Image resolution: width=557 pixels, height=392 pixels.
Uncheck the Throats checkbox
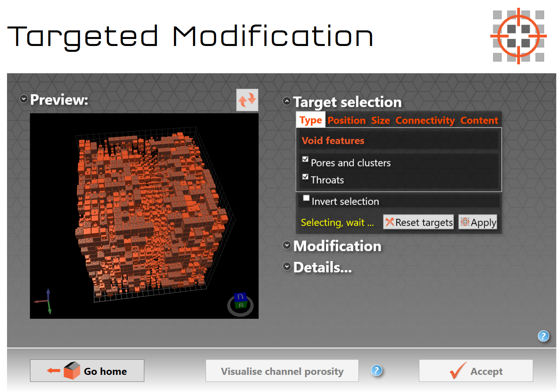coord(305,176)
